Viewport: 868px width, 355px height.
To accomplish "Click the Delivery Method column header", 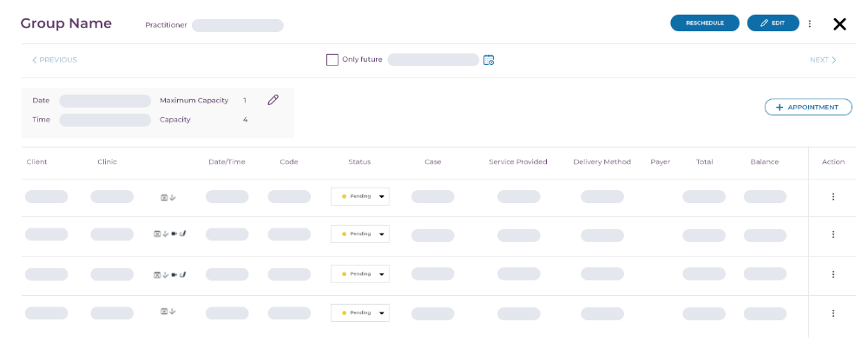I will [x=602, y=161].
